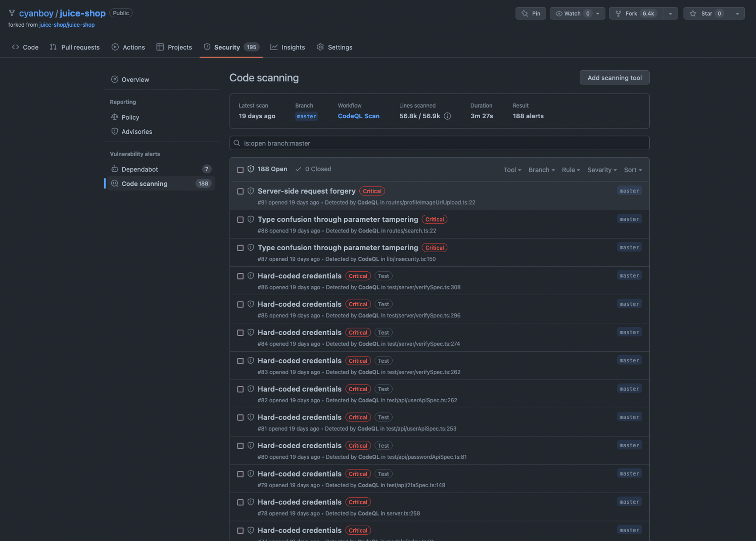Click the checkmark icon beside 0 Closed
Image resolution: width=756 pixels, height=541 pixels.
(x=298, y=169)
